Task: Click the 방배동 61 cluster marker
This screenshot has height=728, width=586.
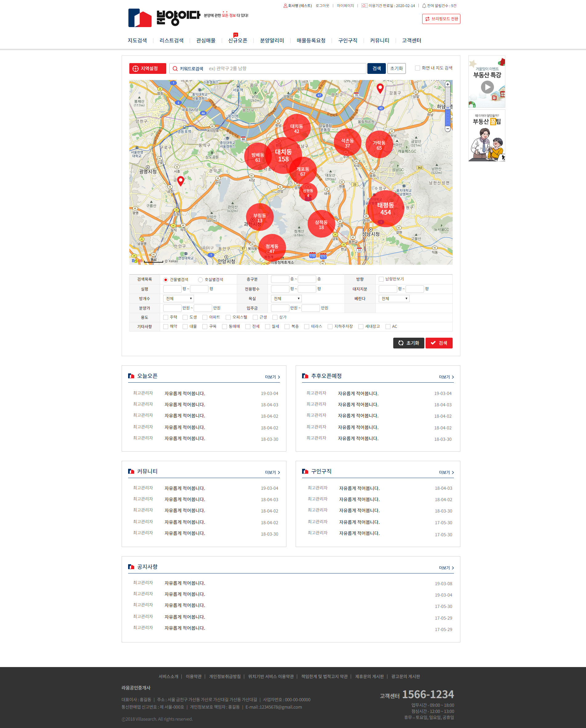Action: (x=258, y=157)
